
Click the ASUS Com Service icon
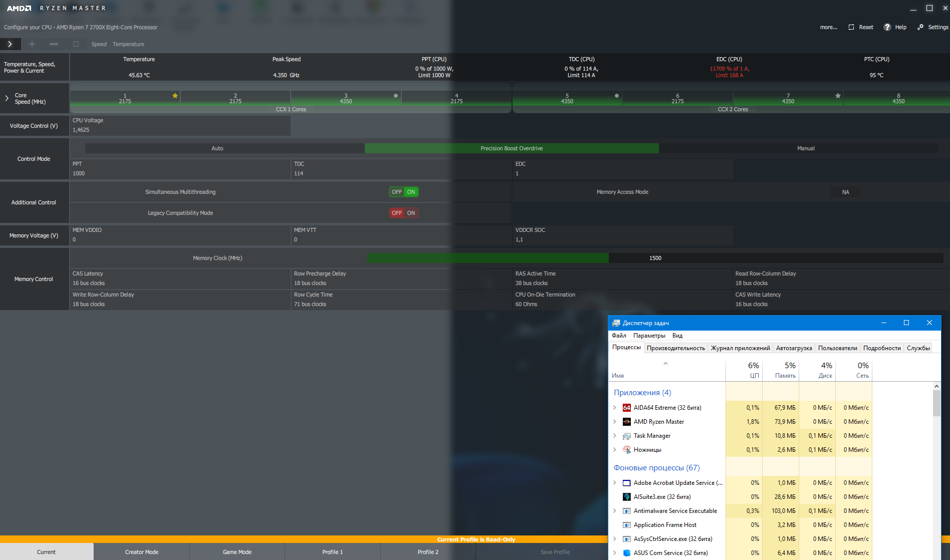coord(627,553)
